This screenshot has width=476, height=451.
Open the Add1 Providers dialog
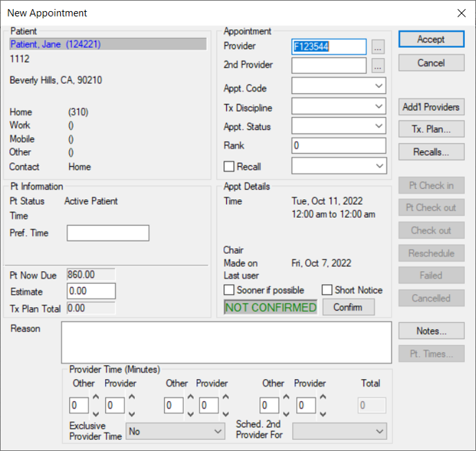click(x=431, y=107)
